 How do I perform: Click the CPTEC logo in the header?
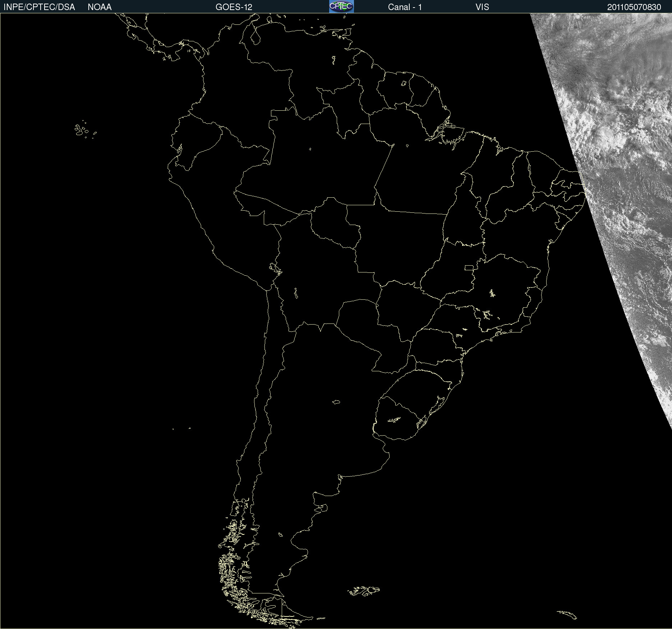pyautogui.click(x=341, y=6)
